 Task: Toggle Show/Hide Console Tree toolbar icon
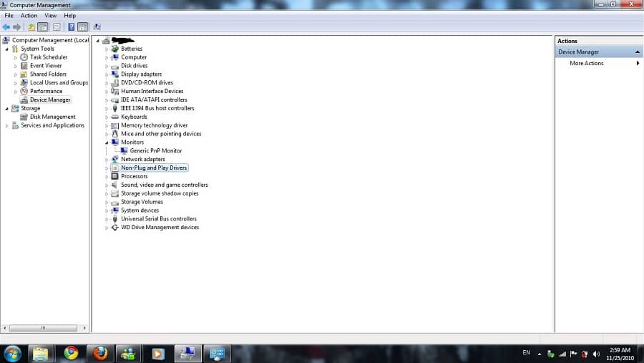tap(43, 27)
